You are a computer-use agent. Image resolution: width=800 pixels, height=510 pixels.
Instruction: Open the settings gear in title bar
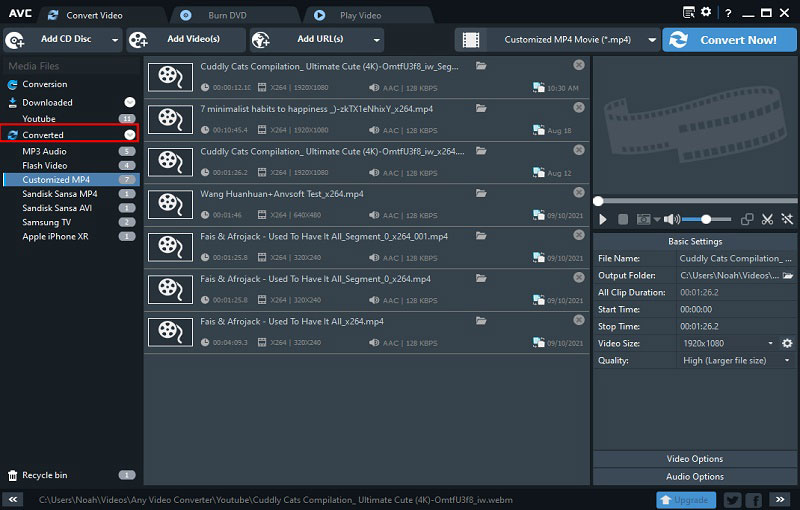click(x=706, y=11)
